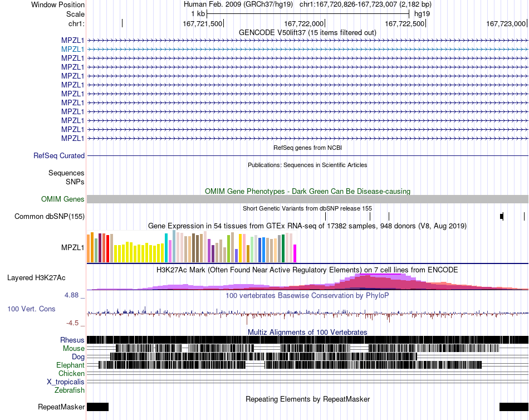Select the Dog alignment label
Image resolution: width=529 pixels, height=420 pixels.
(78, 357)
